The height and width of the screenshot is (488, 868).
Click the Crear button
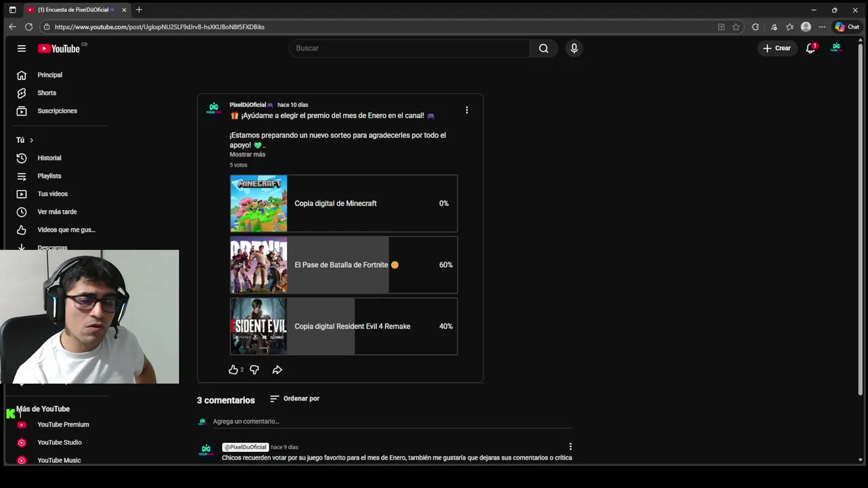[776, 48]
